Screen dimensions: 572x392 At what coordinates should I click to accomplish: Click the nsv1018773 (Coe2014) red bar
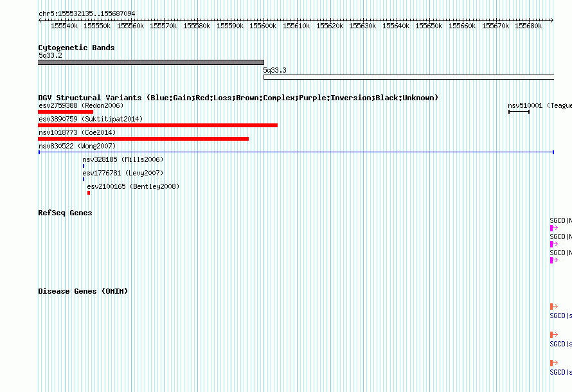[x=143, y=139]
